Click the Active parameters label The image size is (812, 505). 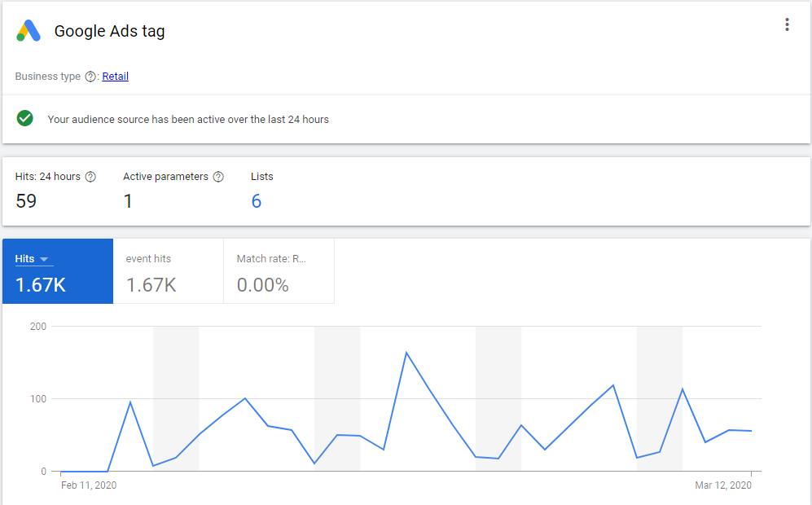[165, 177]
